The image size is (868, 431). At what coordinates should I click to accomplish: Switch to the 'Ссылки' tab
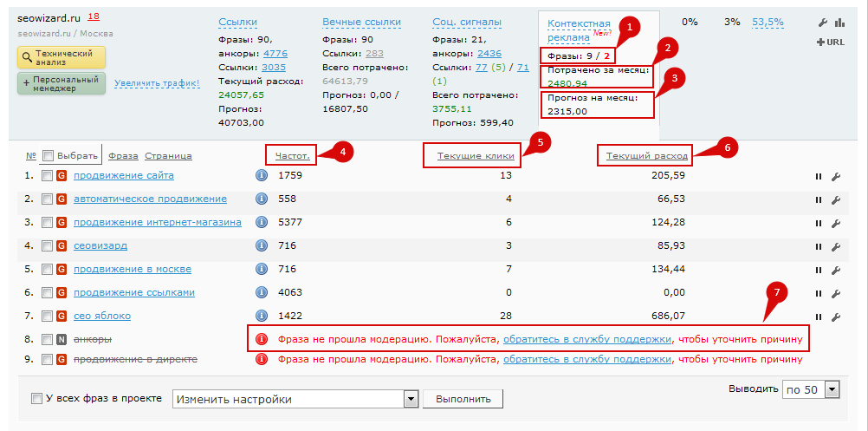(238, 23)
